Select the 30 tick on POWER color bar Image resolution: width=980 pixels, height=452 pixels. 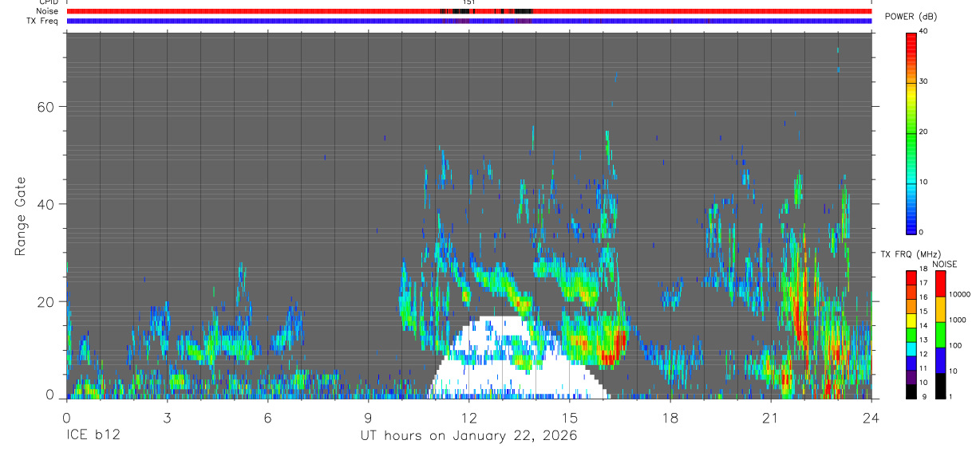coord(923,81)
